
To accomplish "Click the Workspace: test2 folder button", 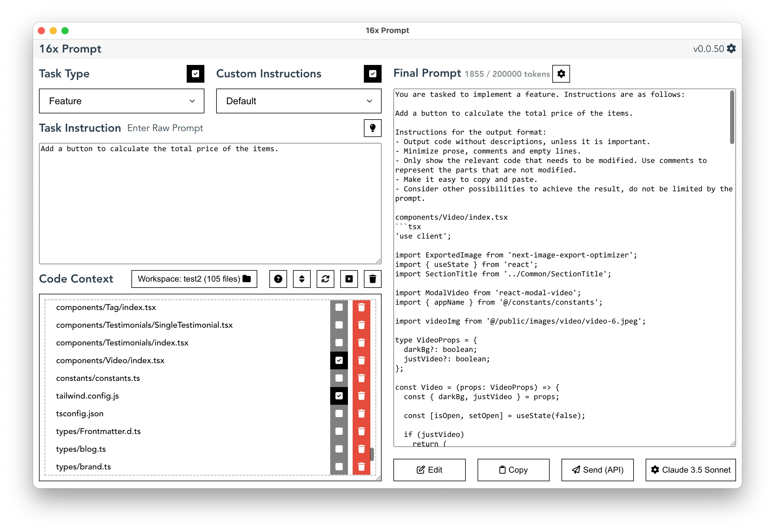I will (x=194, y=279).
